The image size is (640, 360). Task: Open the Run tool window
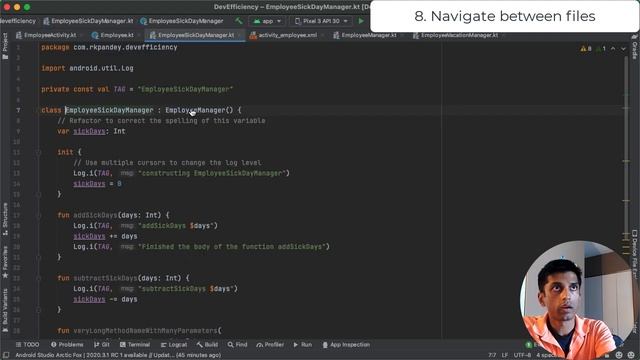[x=303, y=345]
